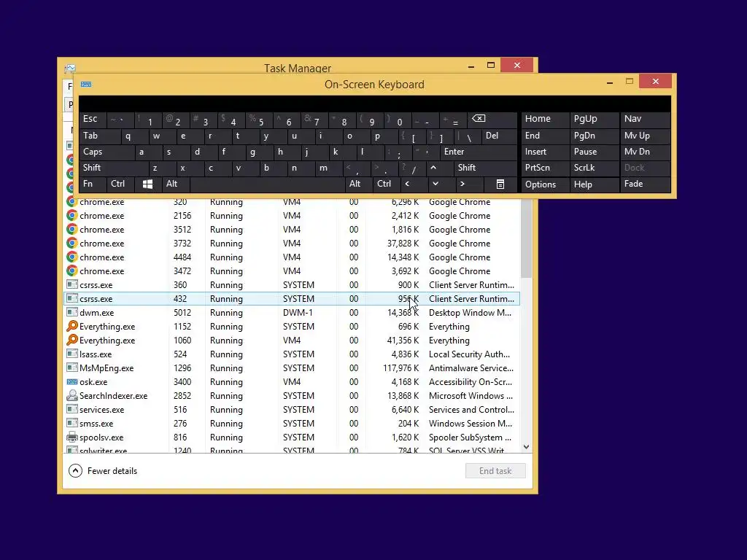
Task: Tap the left arrow key
Action: tap(407, 184)
